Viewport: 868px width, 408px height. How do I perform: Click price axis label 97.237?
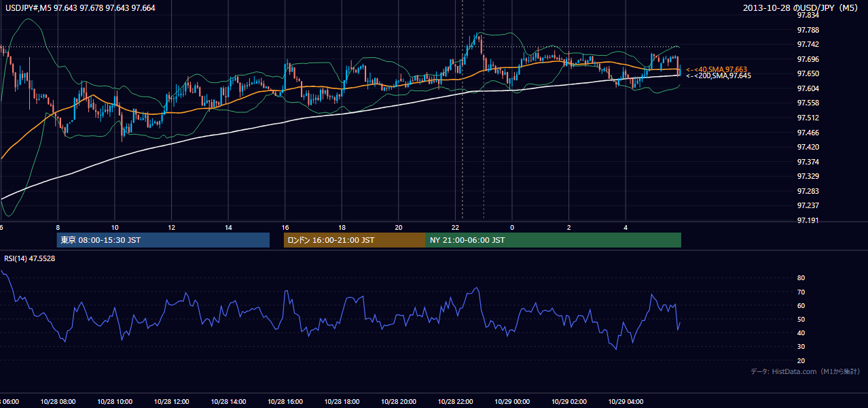[808, 205]
